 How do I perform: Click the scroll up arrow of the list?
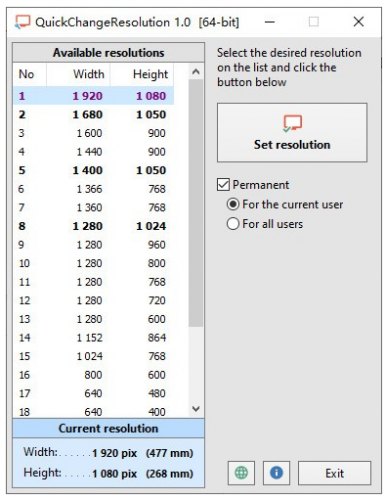[x=196, y=71]
